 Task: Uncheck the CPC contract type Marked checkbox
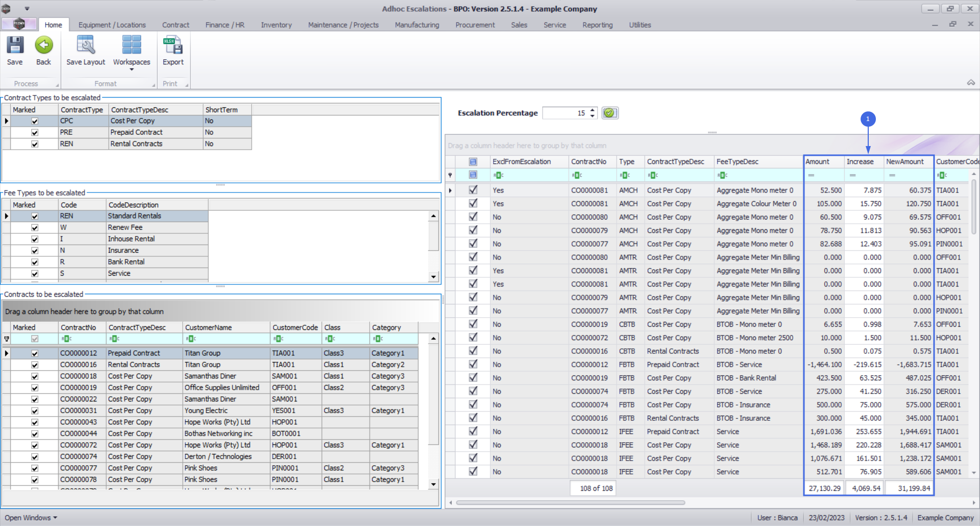[x=35, y=121]
